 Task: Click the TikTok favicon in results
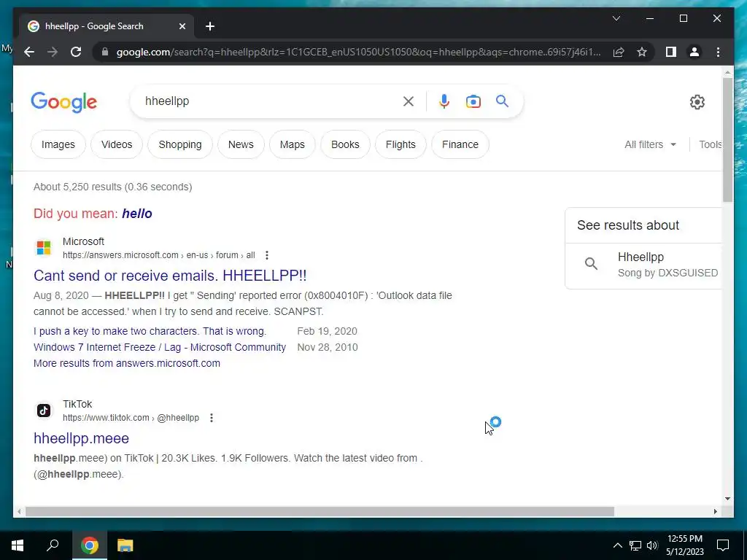click(x=44, y=410)
